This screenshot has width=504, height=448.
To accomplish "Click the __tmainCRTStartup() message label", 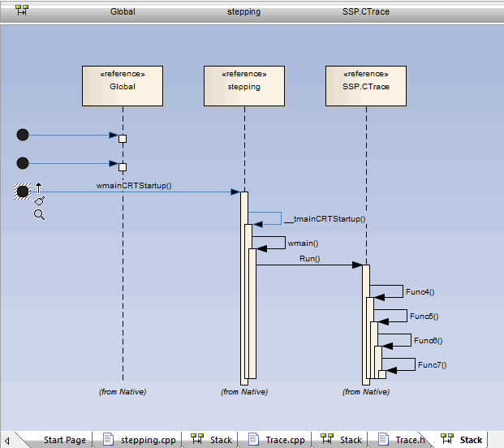I will point(325,218).
